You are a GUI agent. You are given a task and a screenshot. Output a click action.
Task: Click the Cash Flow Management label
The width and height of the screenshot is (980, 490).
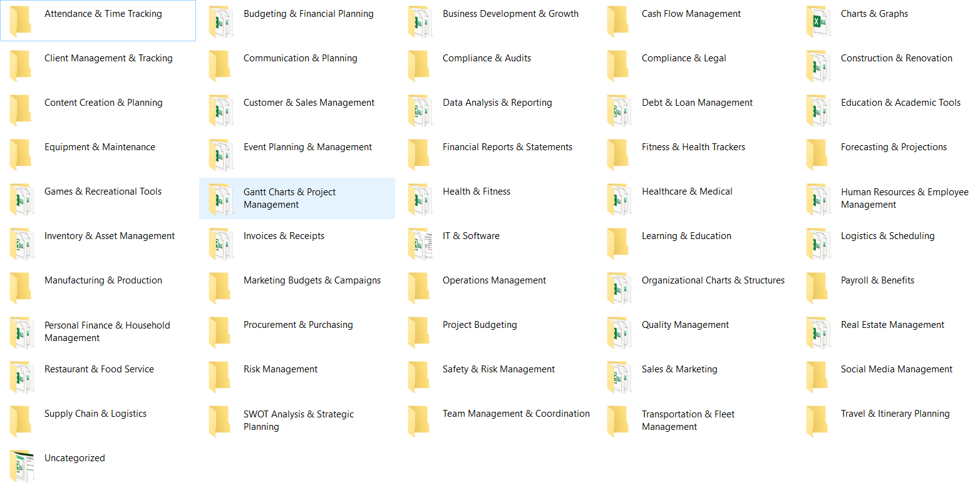click(x=691, y=14)
